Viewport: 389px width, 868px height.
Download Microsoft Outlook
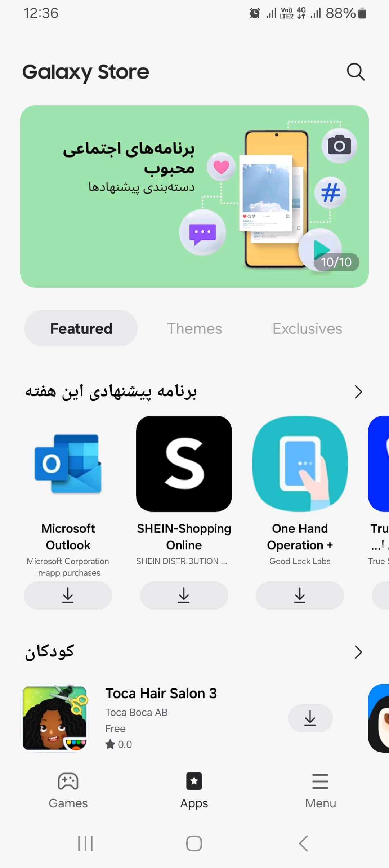click(68, 595)
